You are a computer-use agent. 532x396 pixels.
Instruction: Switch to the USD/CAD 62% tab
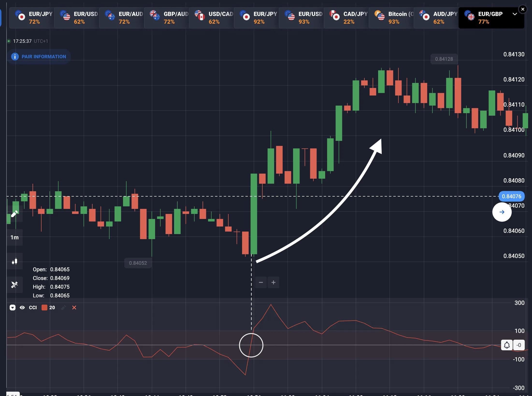pyautogui.click(x=211, y=18)
